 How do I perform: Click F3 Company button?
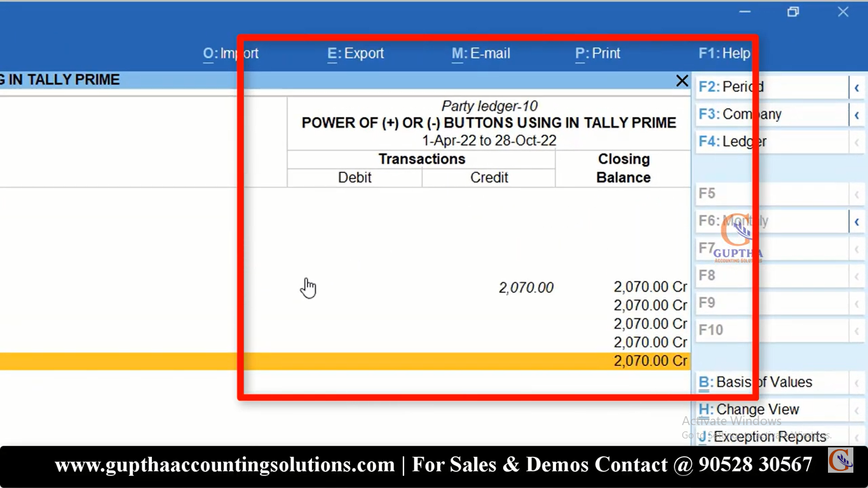click(772, 114)
